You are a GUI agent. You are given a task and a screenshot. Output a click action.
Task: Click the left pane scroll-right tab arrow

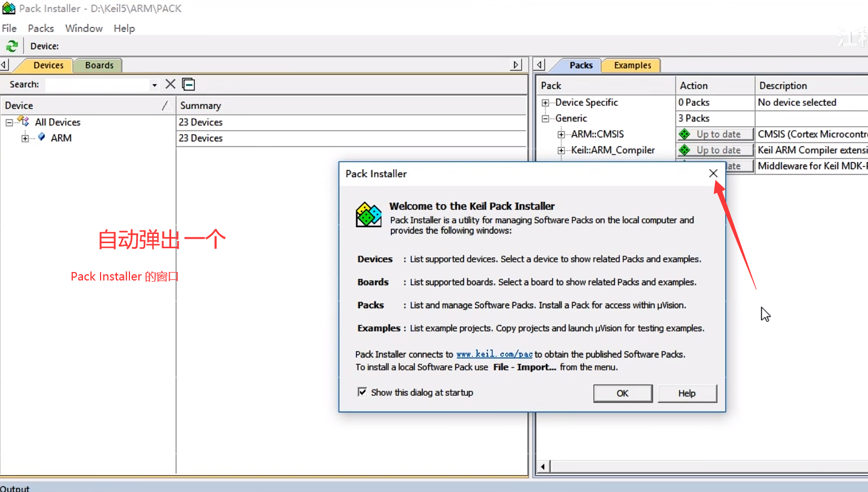point(515,65)
